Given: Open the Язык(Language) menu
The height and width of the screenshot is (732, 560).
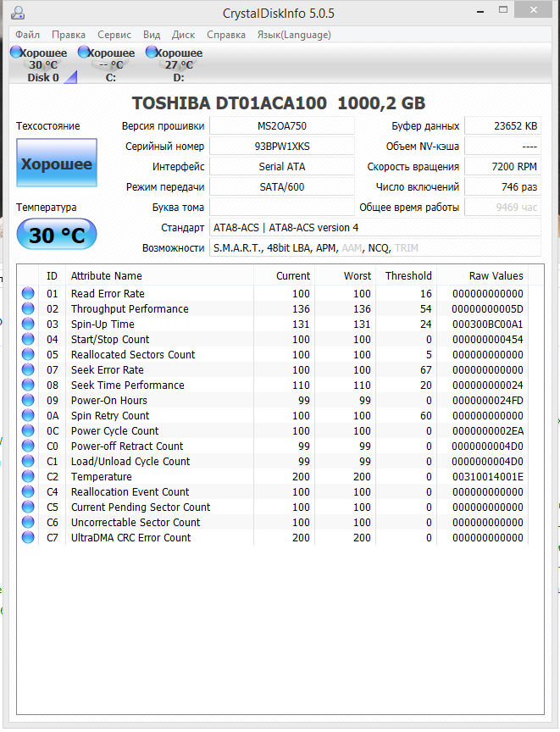Looking at the screenshot, I should 295,35.
